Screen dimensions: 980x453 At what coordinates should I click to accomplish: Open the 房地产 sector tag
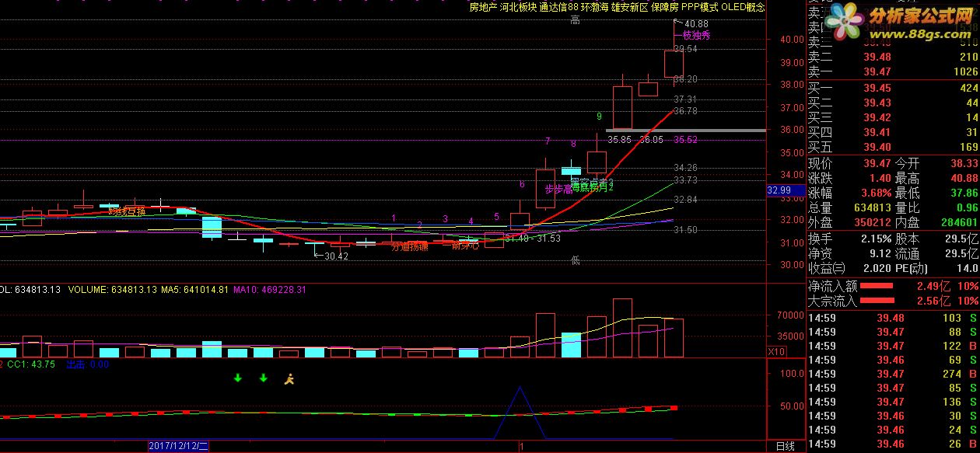click(x=484, y=7)
